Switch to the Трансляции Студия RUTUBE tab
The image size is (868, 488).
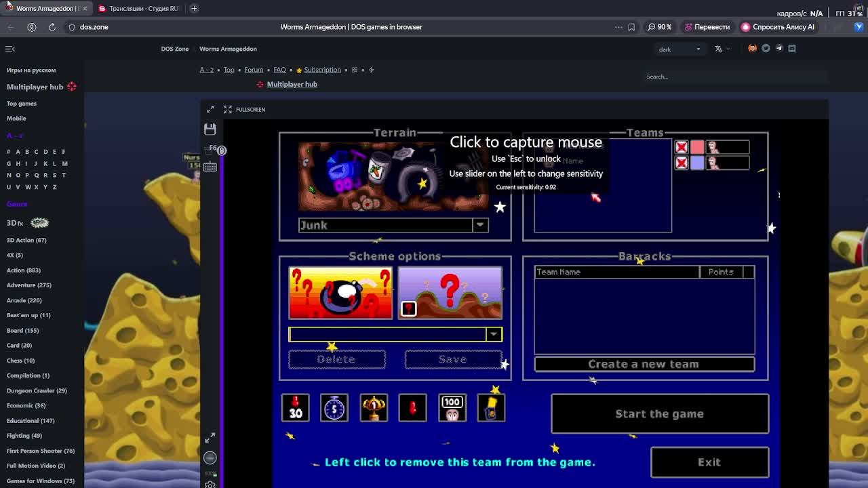coord(139,8)
